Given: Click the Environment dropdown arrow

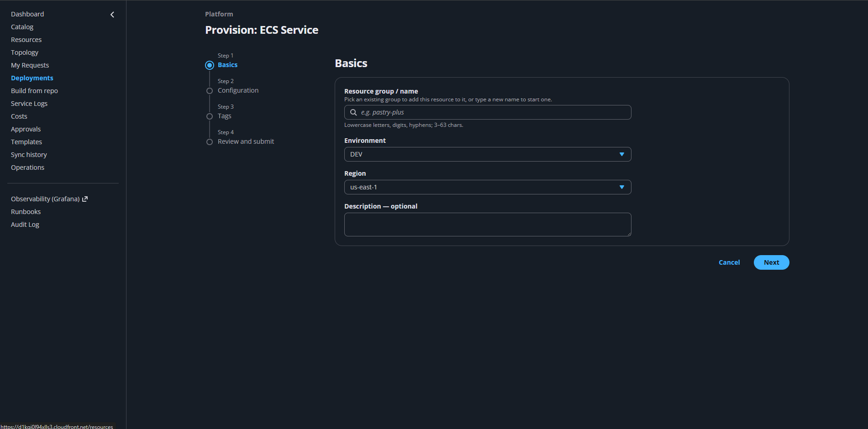Looking at the screenshot, I should click(x=621, y=154).
